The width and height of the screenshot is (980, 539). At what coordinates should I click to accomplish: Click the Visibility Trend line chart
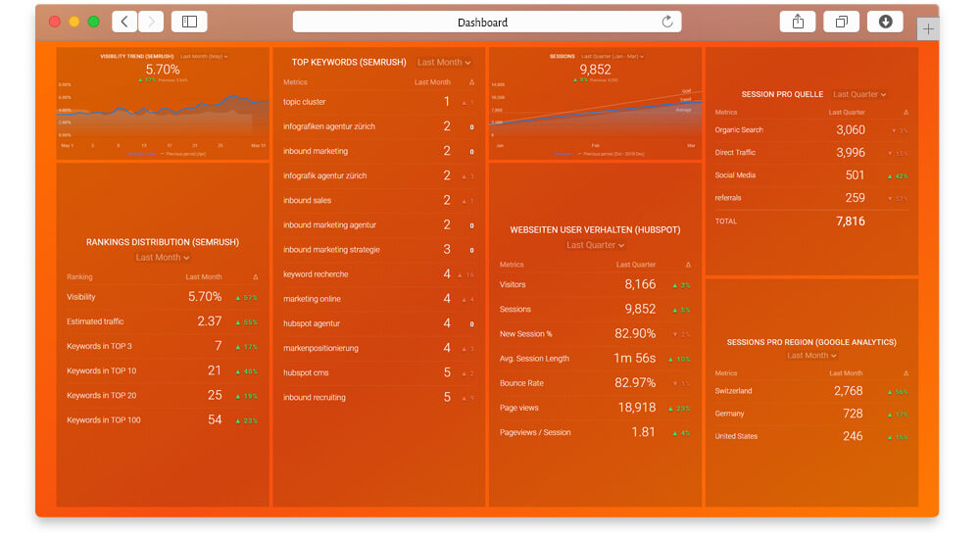(x=162, y=113)
